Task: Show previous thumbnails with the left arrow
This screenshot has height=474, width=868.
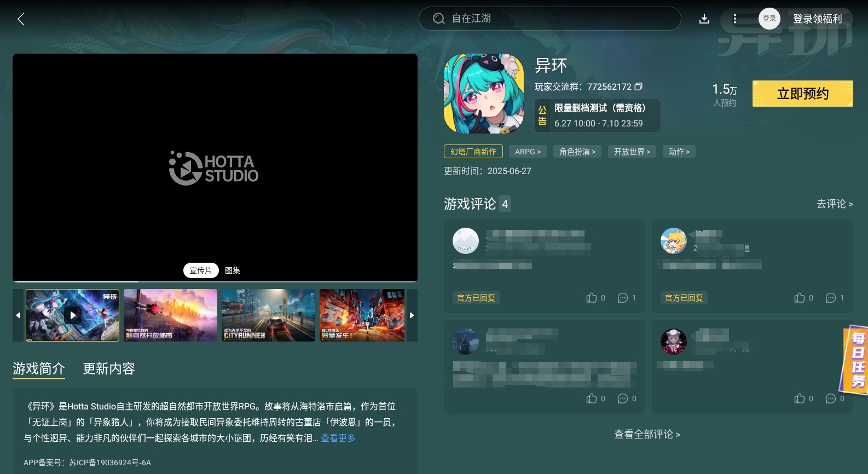Action: (18, 315)
